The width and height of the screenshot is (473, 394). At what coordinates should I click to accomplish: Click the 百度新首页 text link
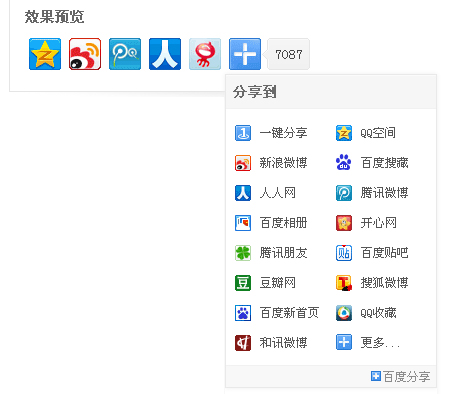(x=289, y=313)
